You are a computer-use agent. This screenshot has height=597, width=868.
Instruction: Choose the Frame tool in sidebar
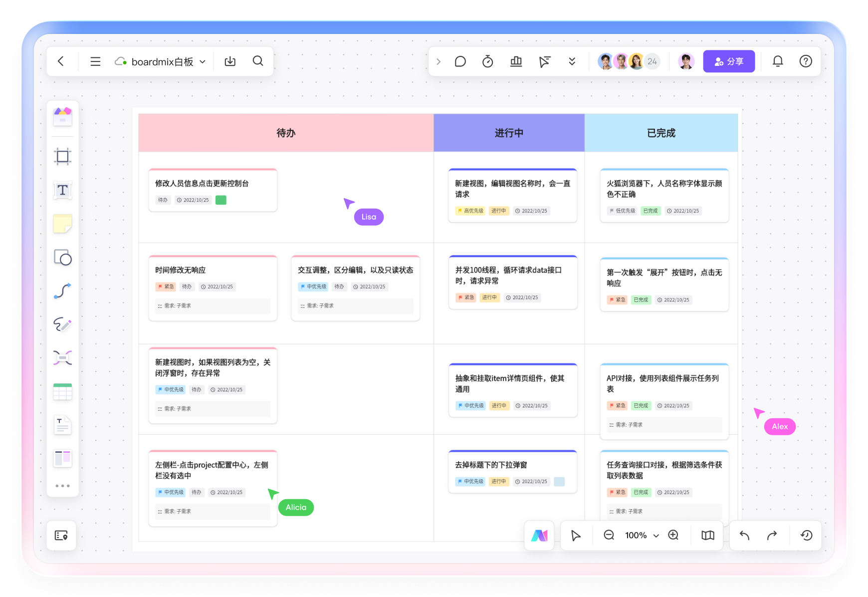pos(62,157)
